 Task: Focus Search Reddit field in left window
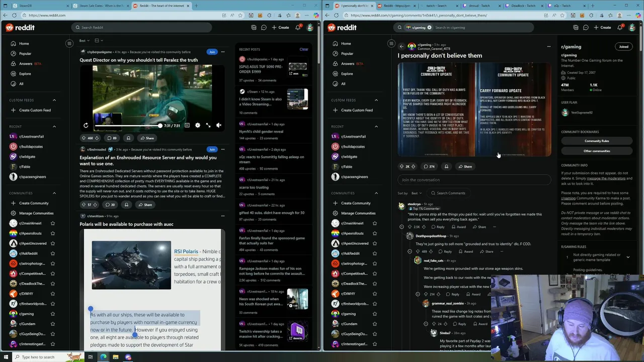141,27
